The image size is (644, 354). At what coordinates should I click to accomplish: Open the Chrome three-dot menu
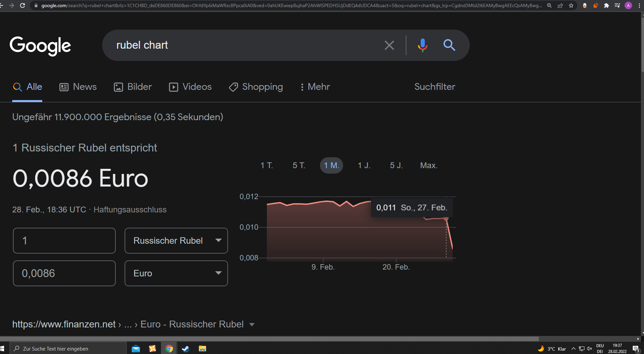639,5
